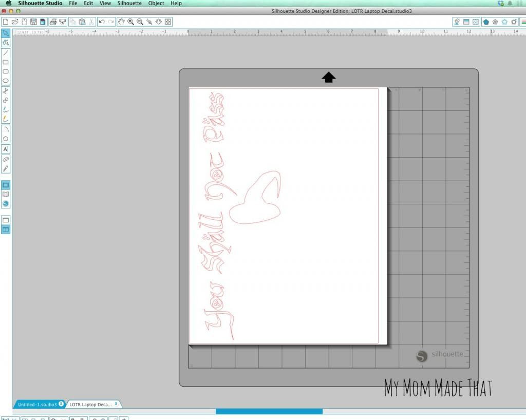
Task: Select the Draw an Ellipse tool
Action: 6,81
